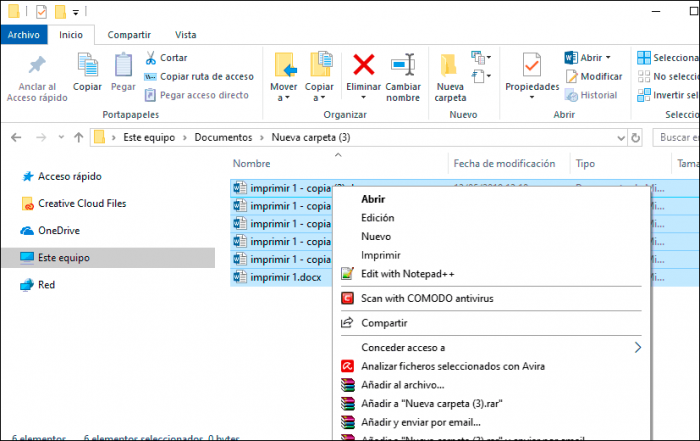Click No seleccionar ninguno icon
The image size is (700, 441).
(x=644, y=76)
